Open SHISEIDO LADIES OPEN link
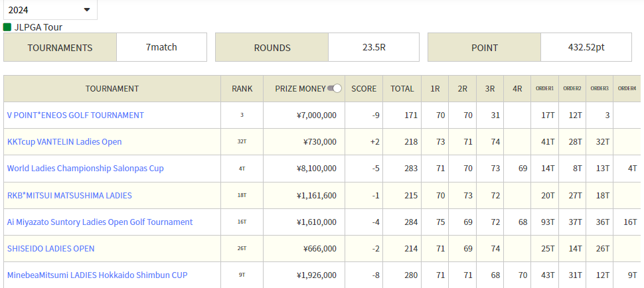 point(51,249)
